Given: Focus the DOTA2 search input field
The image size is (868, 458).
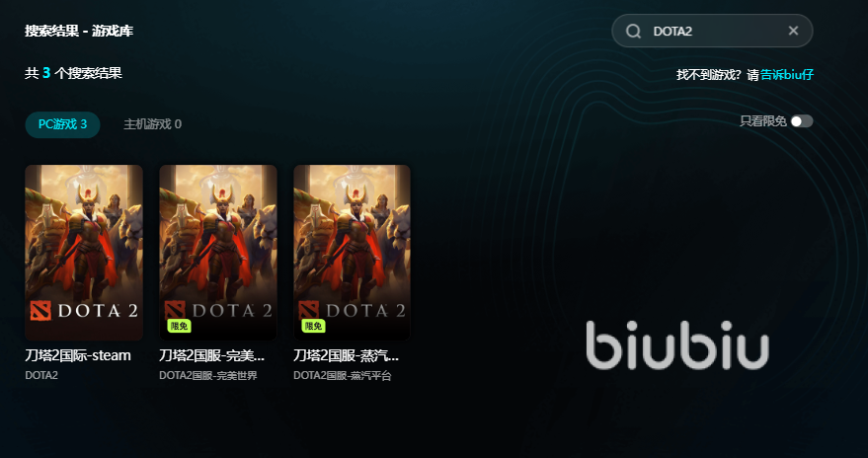Looking at the screenshot, I should 712,31.
